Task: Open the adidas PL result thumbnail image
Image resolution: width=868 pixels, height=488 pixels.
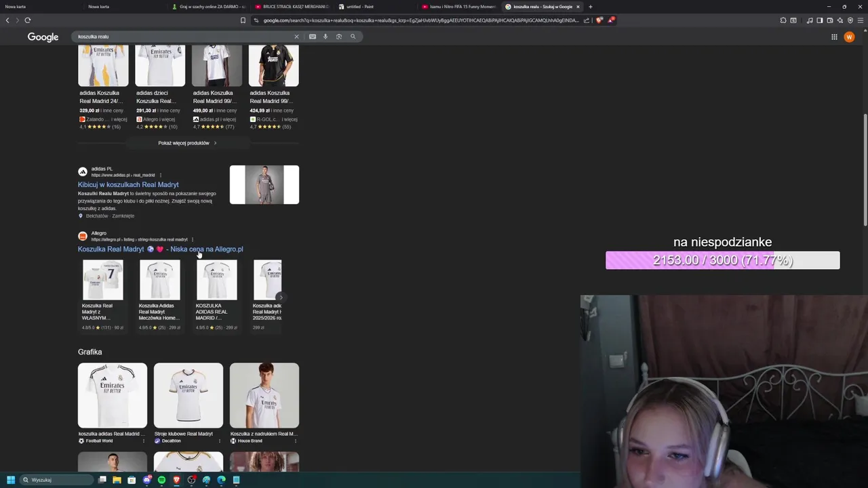Action: tap(264, 184)
